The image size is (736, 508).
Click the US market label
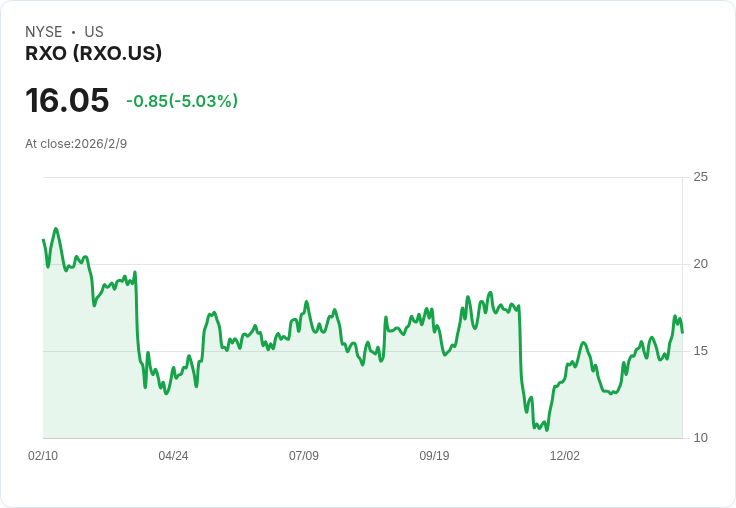pos(94,32)
